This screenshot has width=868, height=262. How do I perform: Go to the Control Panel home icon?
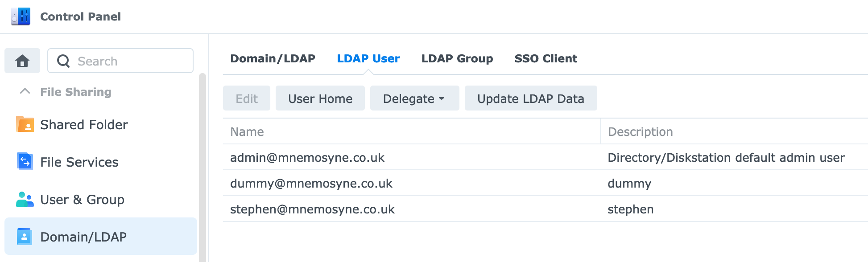(22, 61)
